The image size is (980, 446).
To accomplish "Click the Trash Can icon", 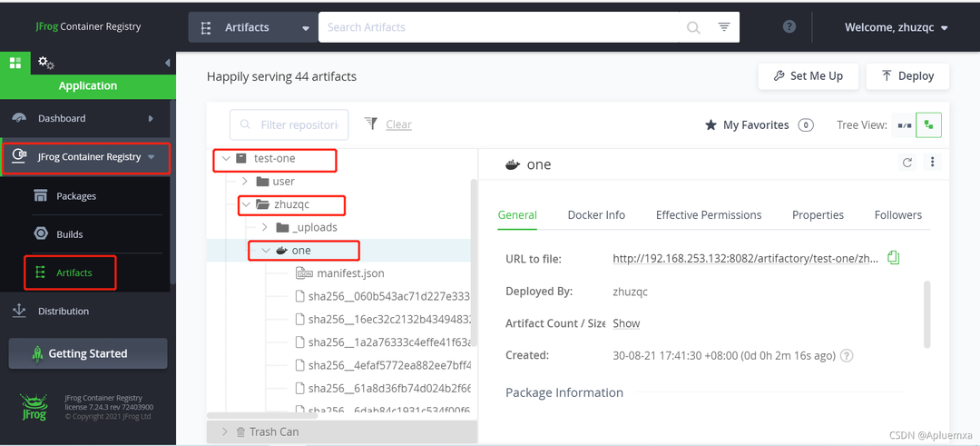I will pos(240,432).
